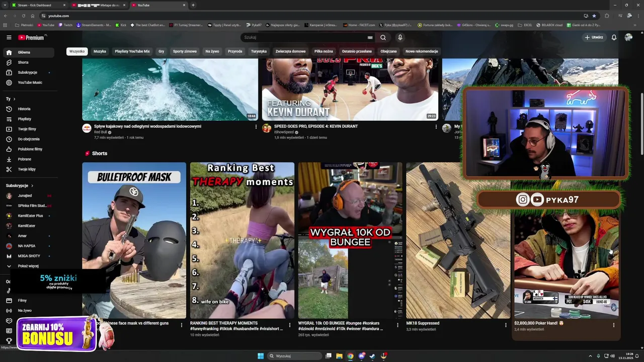Go to Główna home in sidebar
The image size is (644, 362).
tap(28, 52)
